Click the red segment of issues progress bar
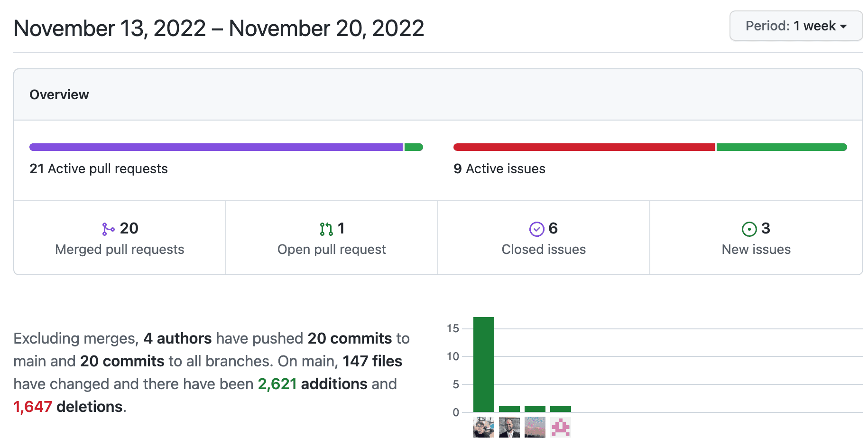The width and height of the screenshot is (868, 448). click(x=583, y=147)
